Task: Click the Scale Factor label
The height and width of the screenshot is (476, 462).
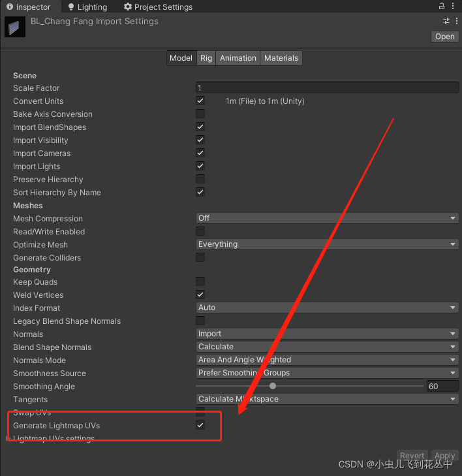Action: (36, 88)
